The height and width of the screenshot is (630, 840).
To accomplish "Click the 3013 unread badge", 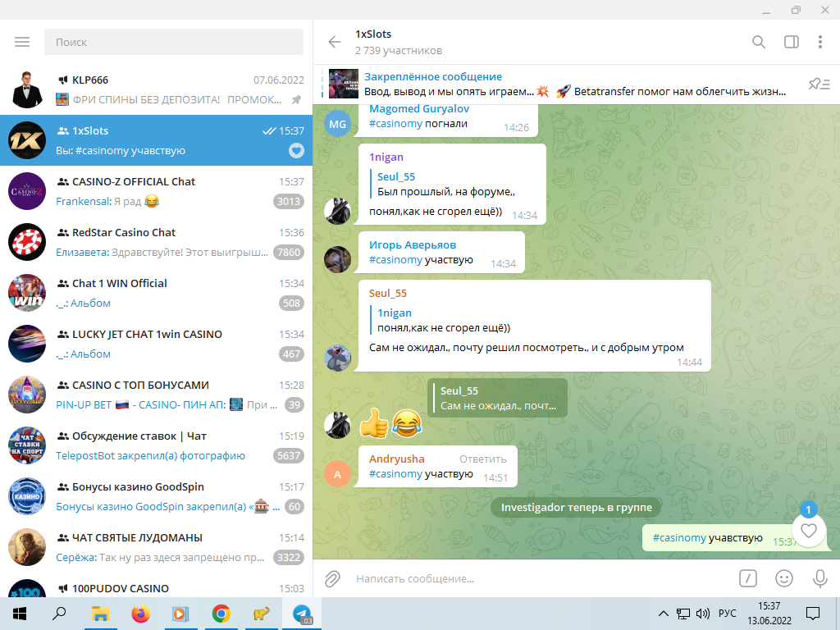I will [x=289, y=202].
